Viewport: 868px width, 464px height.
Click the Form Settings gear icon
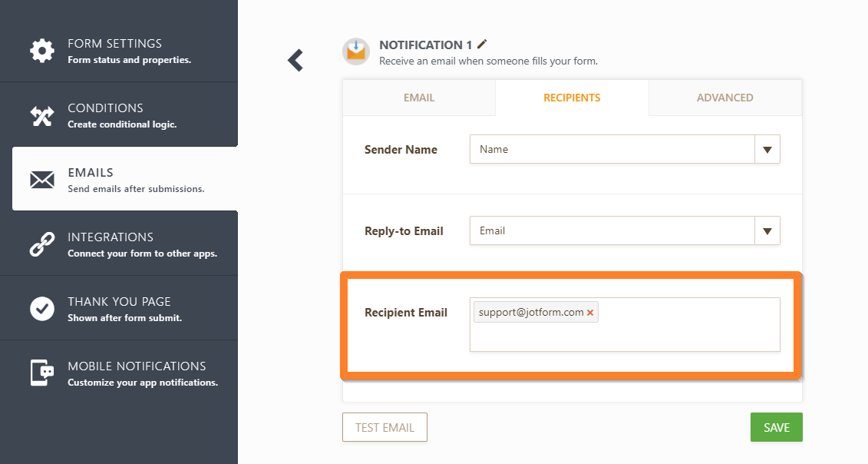42,51
